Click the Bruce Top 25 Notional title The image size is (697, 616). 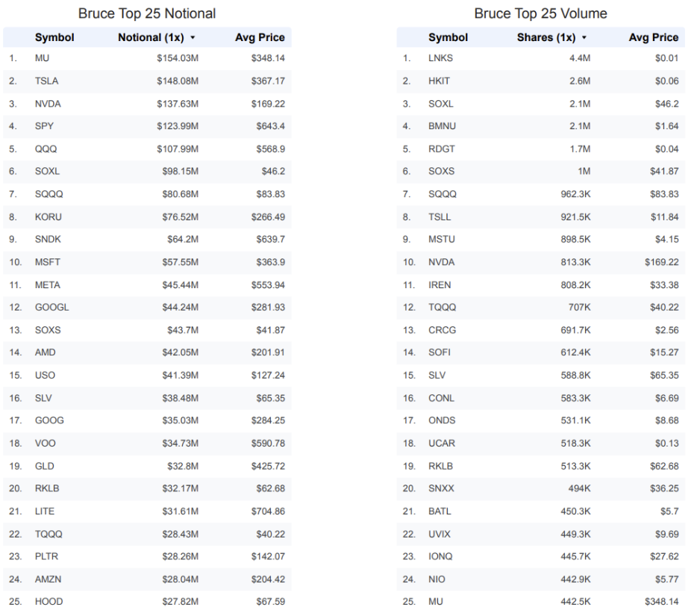[147, 13]
